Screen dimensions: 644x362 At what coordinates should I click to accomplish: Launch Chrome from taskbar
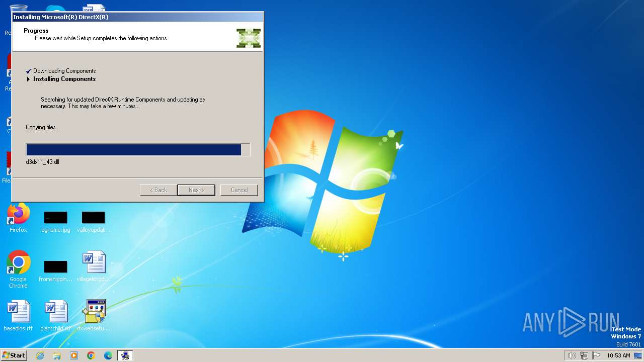tap(91, 355)
